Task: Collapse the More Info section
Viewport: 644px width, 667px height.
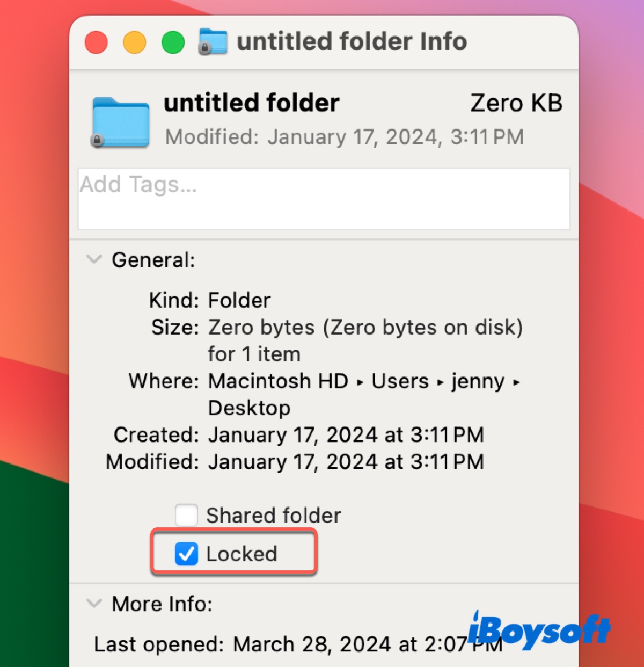Action: pyautogui.click(x=94, y=604)
